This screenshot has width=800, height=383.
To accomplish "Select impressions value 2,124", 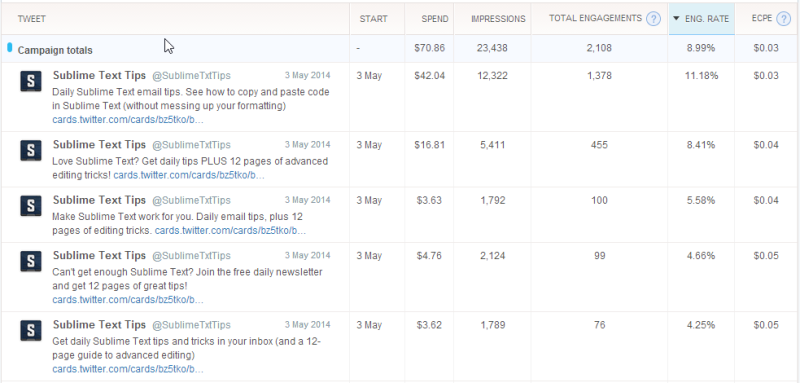I will click(493, 256).
